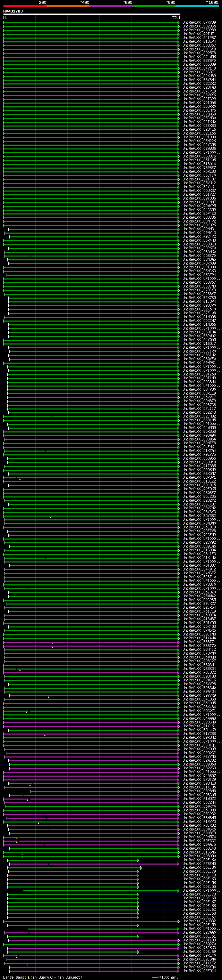The width and height of the screenshot is (222, 980).
Task: Click the yellow gap marker on UniRef100_B8BT70 row
Action: 52,648
